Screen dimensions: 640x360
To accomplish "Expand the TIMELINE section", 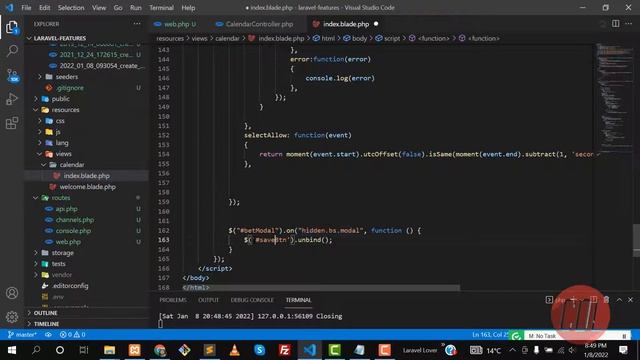I will (46, 324).
